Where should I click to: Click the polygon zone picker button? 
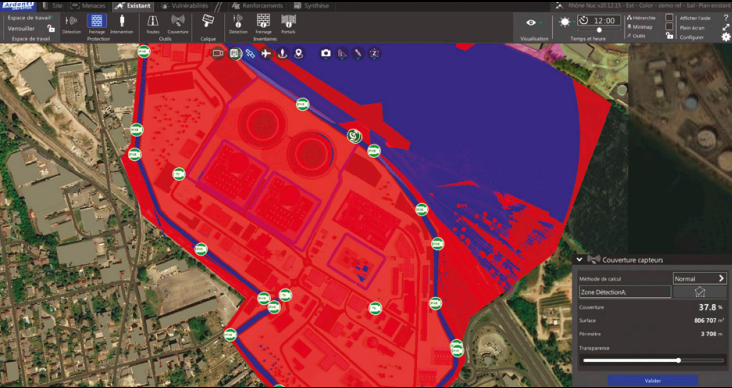[x=700, y=292]
